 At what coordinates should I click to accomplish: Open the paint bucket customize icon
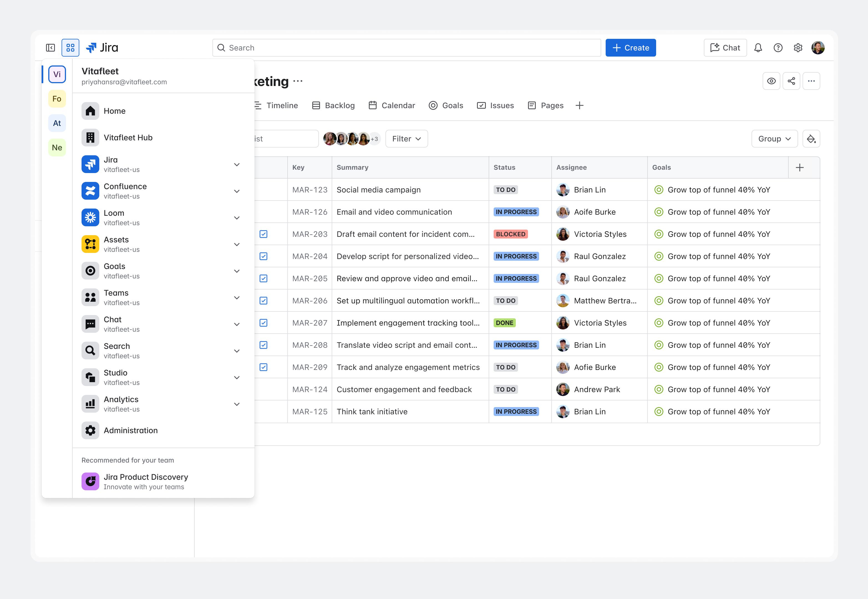[x=811, y=139]
